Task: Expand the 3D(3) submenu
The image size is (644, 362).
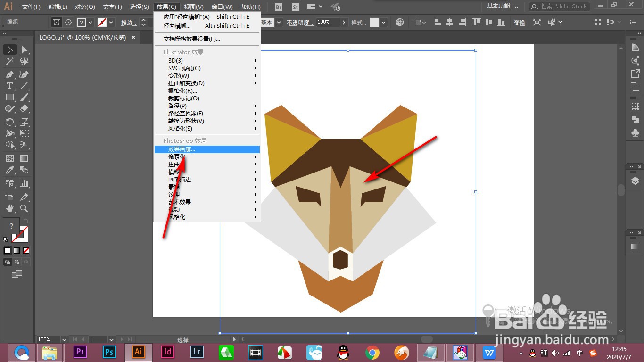Action: 207,60
